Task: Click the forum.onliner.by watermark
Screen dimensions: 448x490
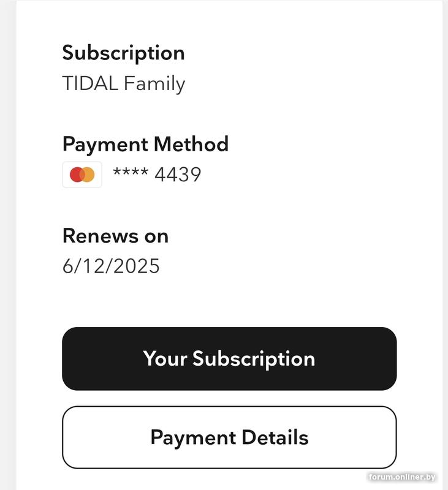Action: (401, 477)
